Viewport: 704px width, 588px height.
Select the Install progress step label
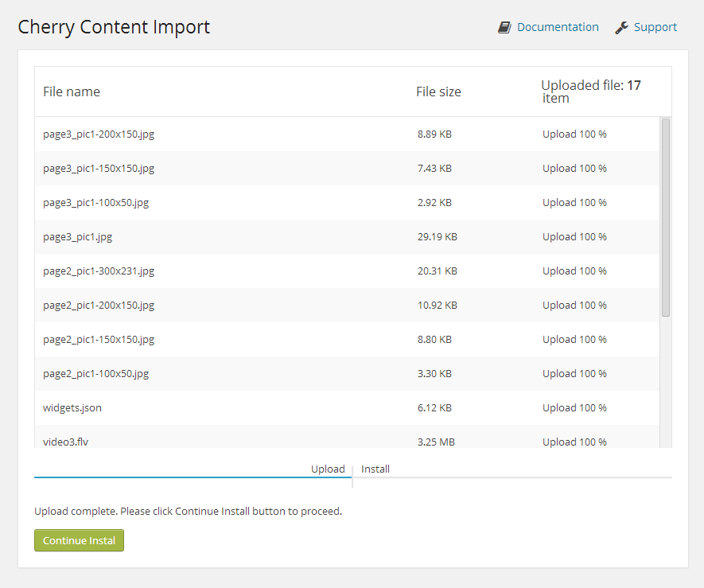375,469
